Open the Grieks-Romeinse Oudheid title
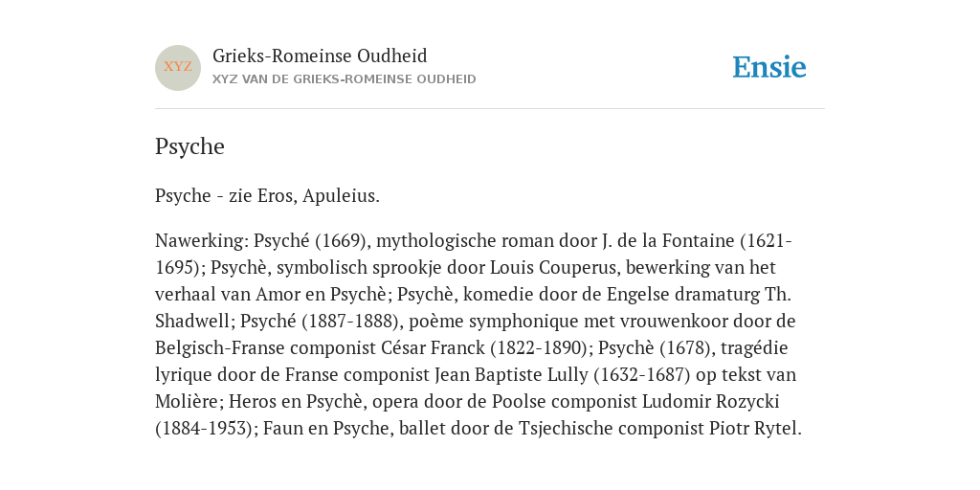The width and height of the screenshot is (980, 490). 320,56
